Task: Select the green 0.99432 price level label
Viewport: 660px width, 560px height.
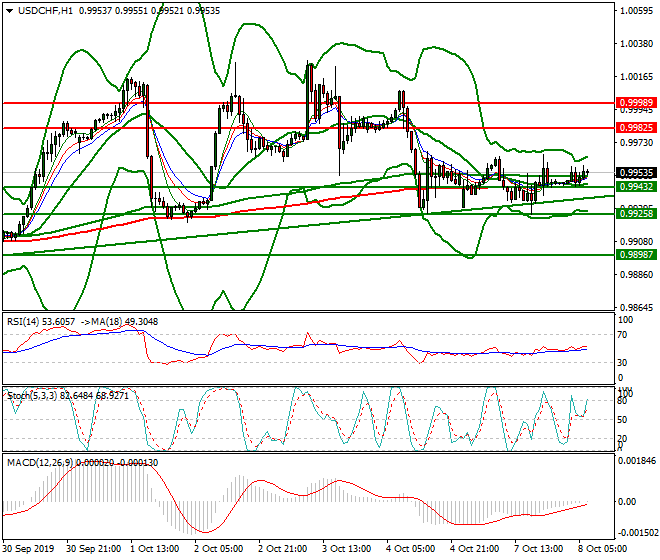Action: [x=636, y=187]
